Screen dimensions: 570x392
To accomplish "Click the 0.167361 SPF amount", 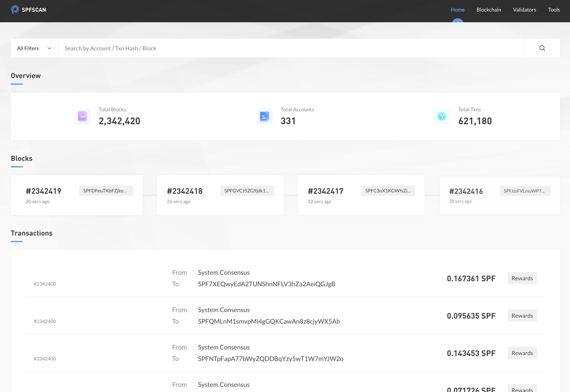I will (471, 278).
